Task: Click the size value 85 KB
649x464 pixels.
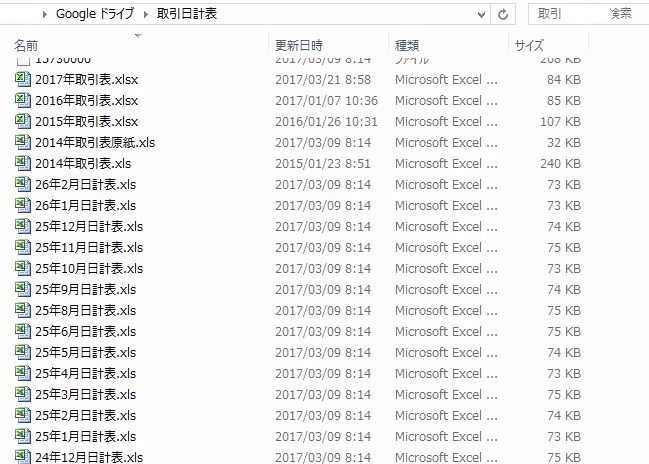Action: 564,101
